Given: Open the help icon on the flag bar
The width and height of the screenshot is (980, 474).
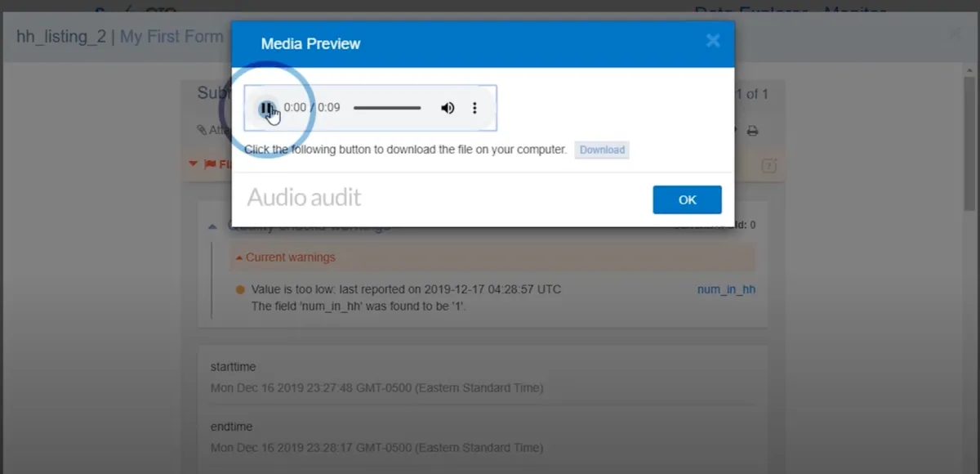Looking at the screenshot, I should [x=768, y=166].
